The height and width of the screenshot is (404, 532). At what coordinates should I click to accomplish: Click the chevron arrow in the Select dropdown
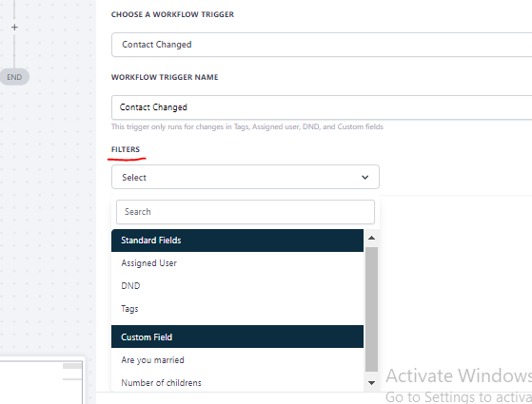coord(365,177)
